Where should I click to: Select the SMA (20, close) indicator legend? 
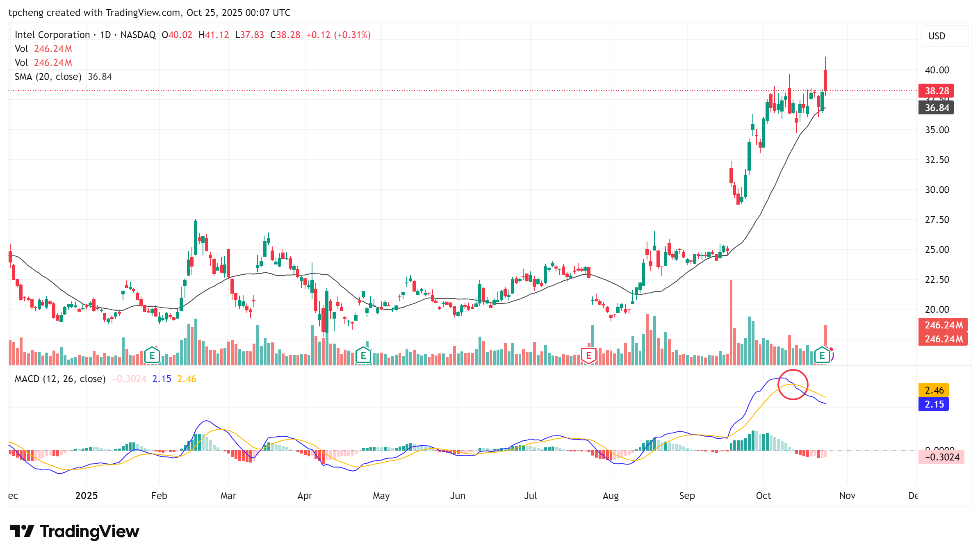click(x=48, y=77)
